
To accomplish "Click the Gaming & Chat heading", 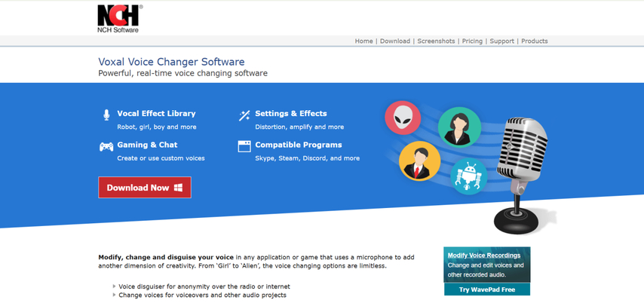I will pyautogui.click(x=147, y=145).
